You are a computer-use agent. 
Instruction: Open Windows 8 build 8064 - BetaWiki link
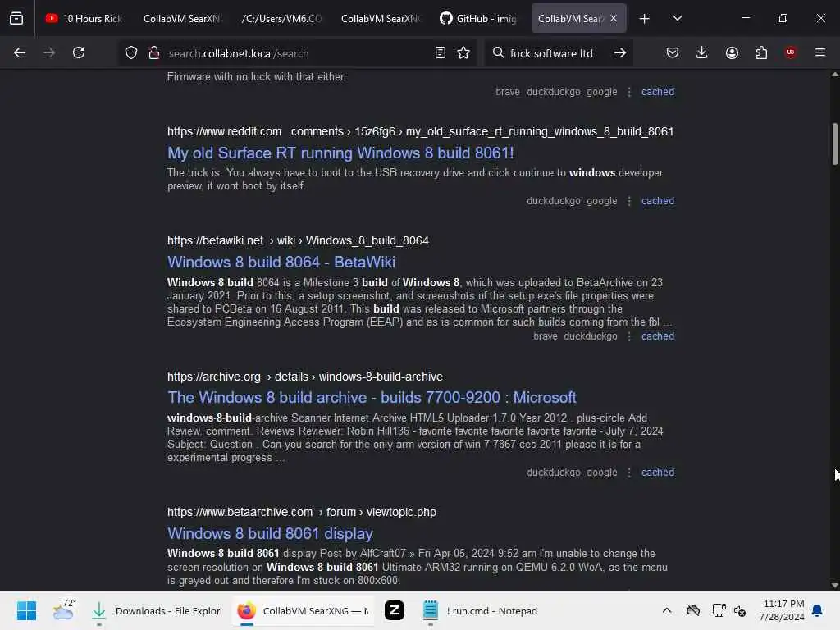coord(281,262)
